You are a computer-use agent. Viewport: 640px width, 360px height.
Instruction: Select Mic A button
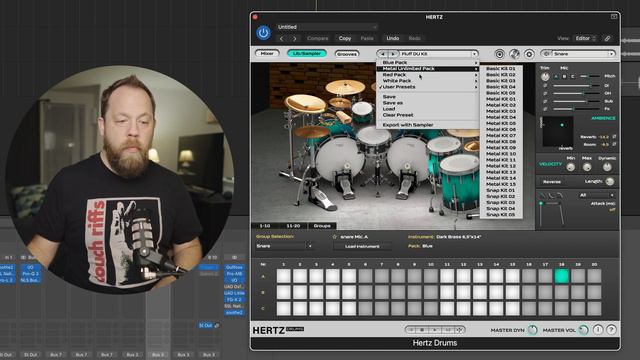point(556,76)
